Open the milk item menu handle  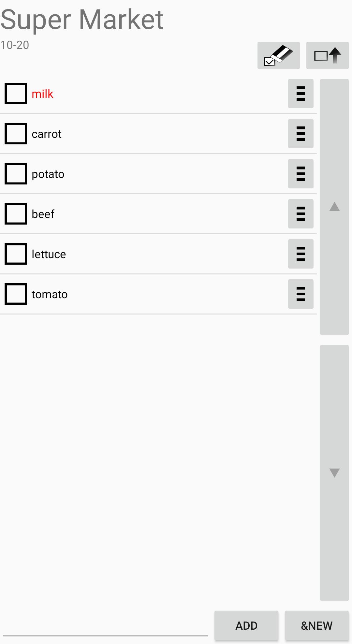coord(301,94)
